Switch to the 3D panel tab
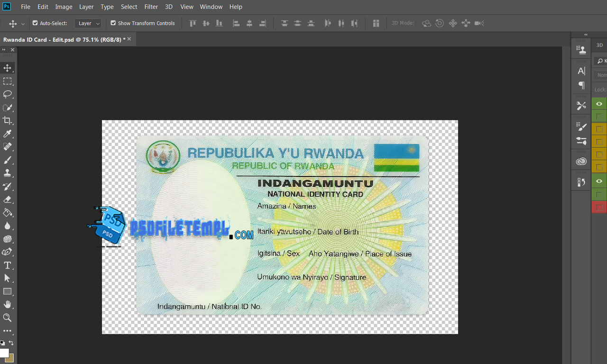 pyautogui.click(x=599, y=45)
